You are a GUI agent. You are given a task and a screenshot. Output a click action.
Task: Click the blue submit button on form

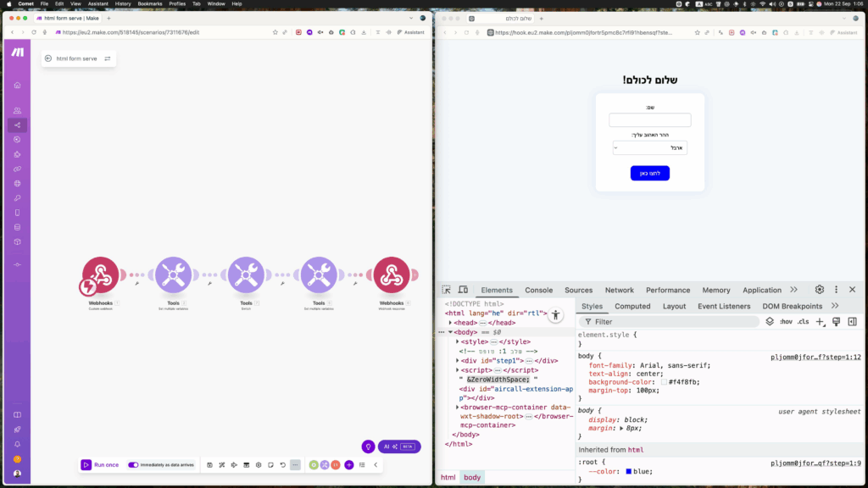coord(650,173)
